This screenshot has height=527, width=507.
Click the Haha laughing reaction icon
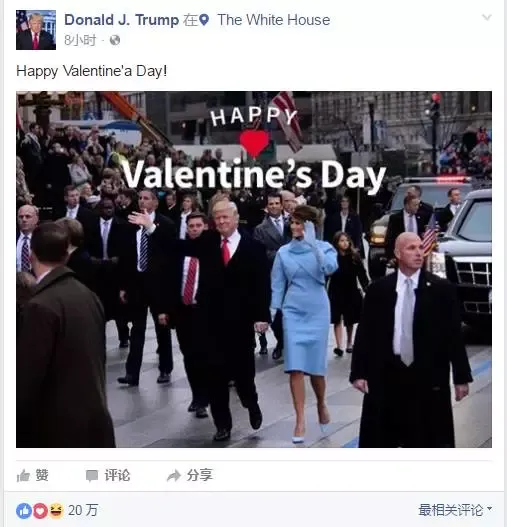[56, 511]
